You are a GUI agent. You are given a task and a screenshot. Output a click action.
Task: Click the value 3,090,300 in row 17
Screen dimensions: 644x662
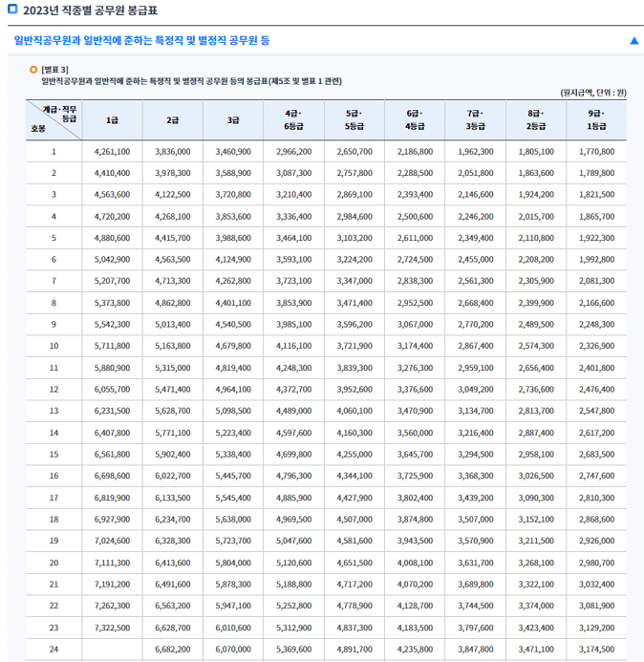click(x=536, y=499)
